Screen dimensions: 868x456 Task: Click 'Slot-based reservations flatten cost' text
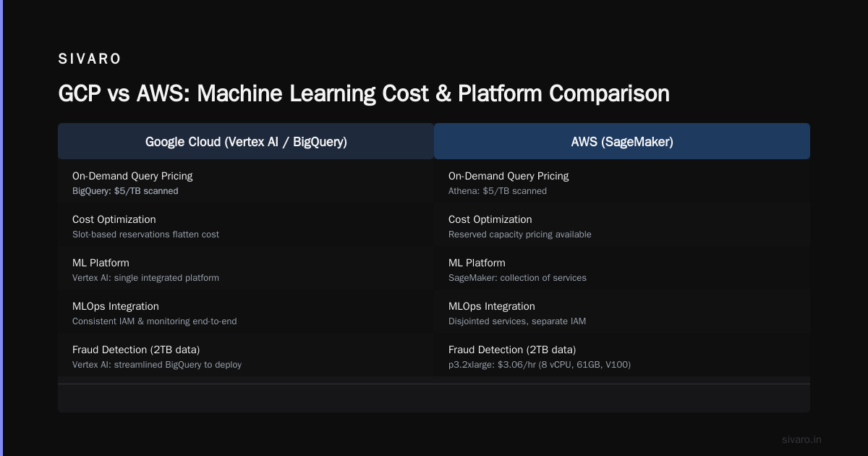(145, 235)
